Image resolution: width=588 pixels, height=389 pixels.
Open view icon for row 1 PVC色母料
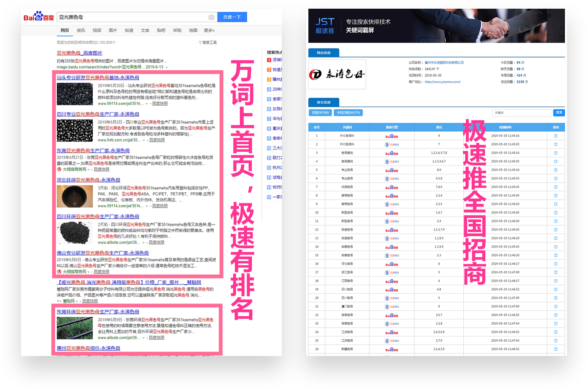tap(556, 136)
